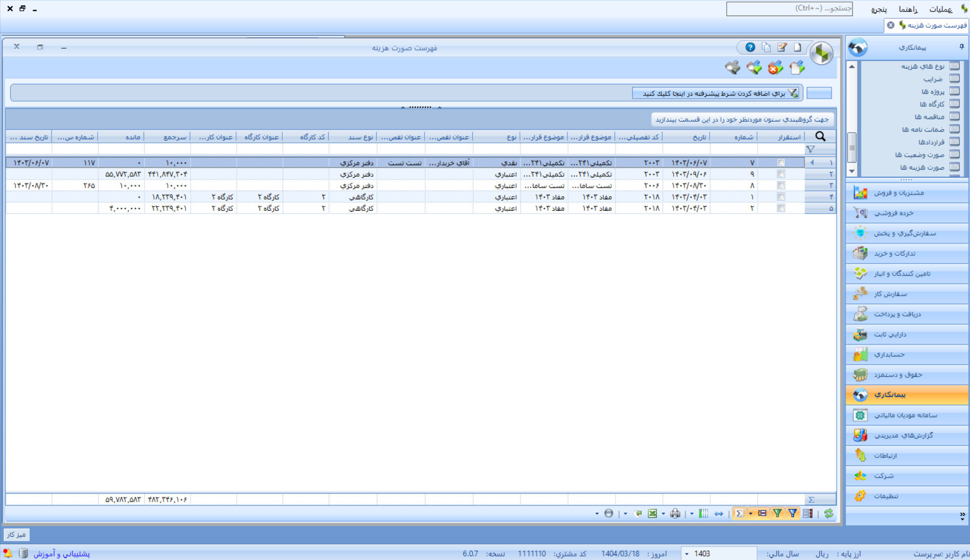The image size is (970, 560).
Task: Select the صورت وضعیت ها tree item
Action: [920, 155]
